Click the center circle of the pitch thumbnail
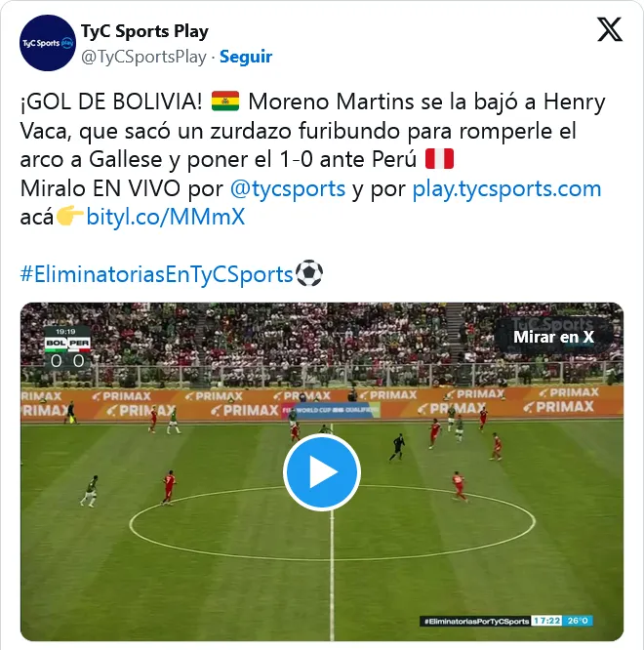The height and width of the screenshot is (650, 644). [x=332, y=523]
